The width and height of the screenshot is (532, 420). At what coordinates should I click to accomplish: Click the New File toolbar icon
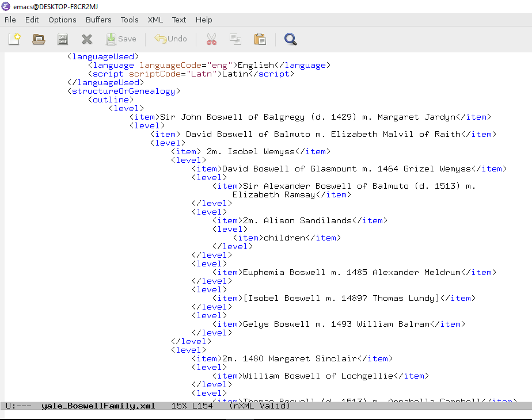[x=14, y=39]
